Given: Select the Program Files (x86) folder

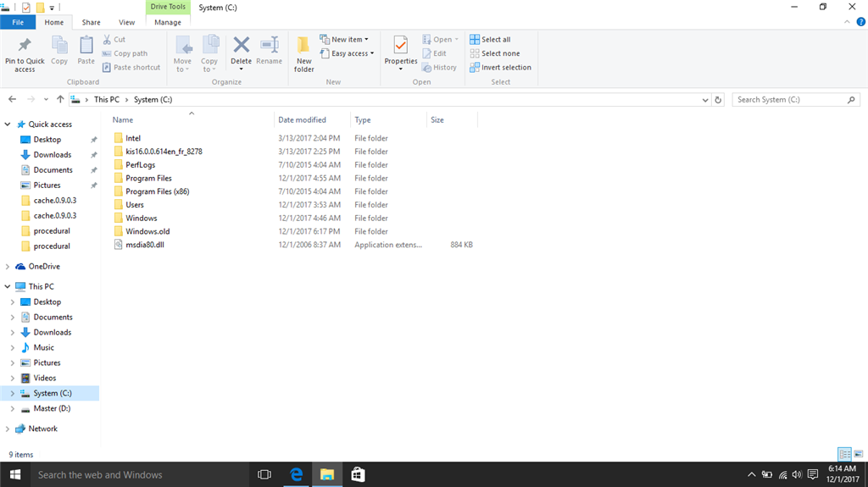Looking at the screenshot, I should click(x=157, y=191).
